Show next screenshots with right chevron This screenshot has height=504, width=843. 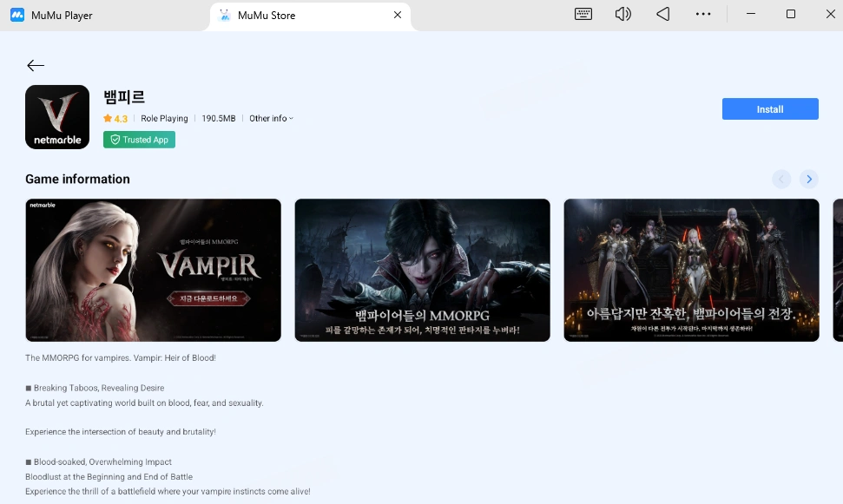click(x=808, y=179)
